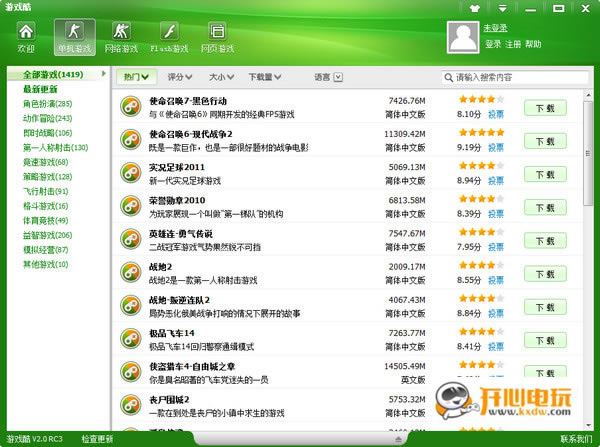Select 角色扮演(285) category
Viewport: 600px width, 447px height.
[x=47, y=104]
